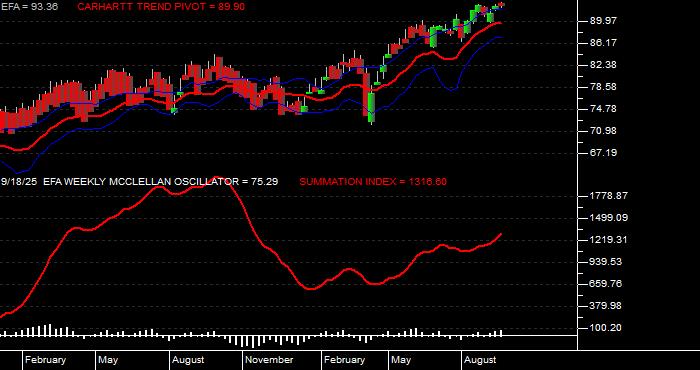Click the 659.76 summation axis value
Image resolution: width=700 pixels, height=370 pixels.
coord(606,284)
